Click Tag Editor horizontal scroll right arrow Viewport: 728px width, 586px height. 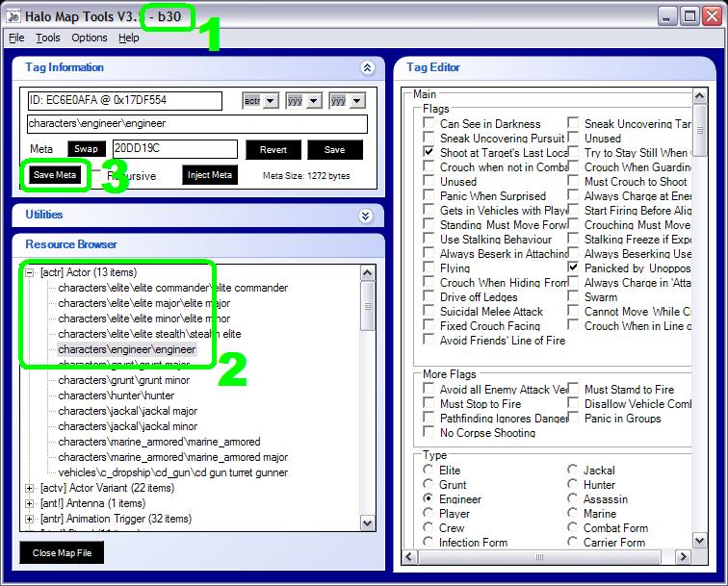[x=683, y=556]
